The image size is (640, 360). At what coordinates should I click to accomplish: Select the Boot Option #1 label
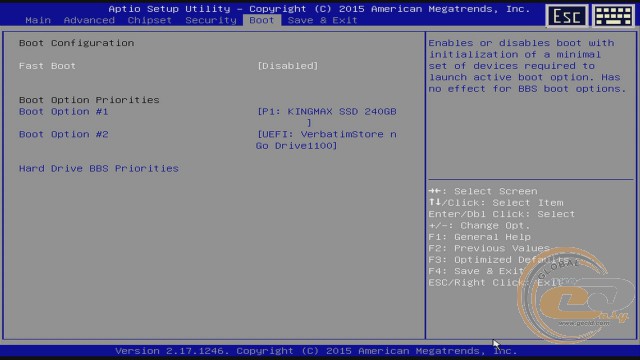(x=64, y=111)
